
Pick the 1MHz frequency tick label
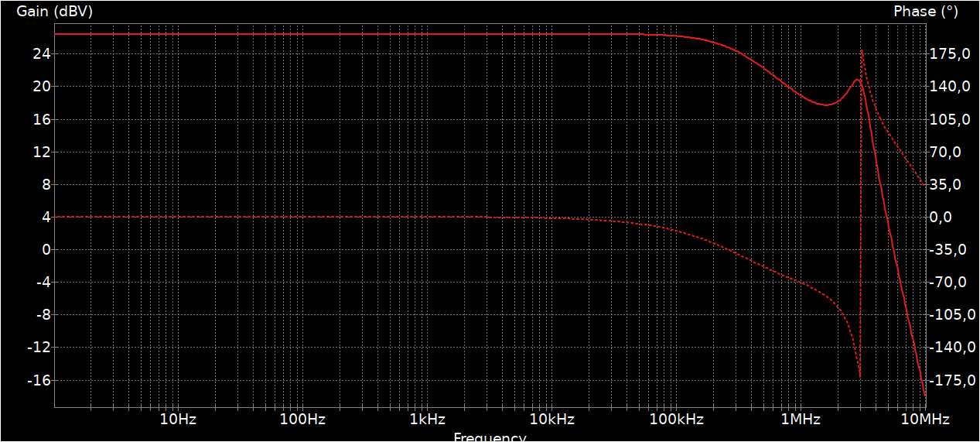coord(801,419)
